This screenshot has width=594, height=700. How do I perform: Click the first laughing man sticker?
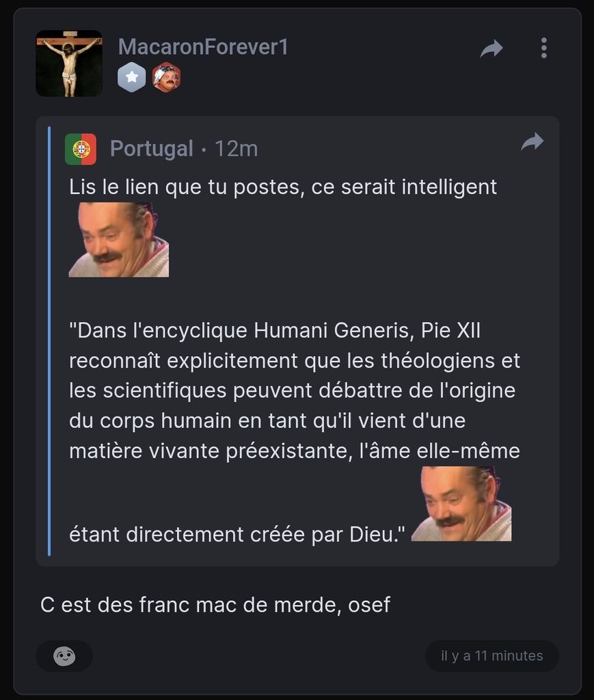(119, 240)
